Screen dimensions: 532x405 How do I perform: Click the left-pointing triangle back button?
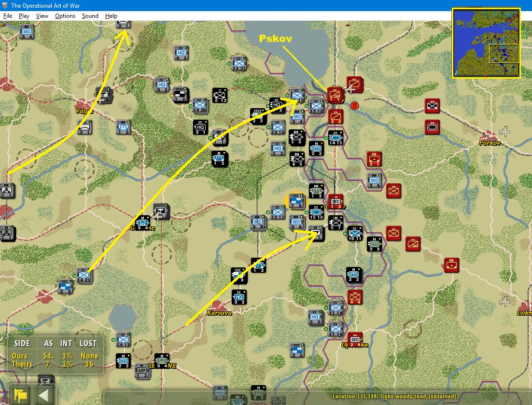click(x=43, y=395)
